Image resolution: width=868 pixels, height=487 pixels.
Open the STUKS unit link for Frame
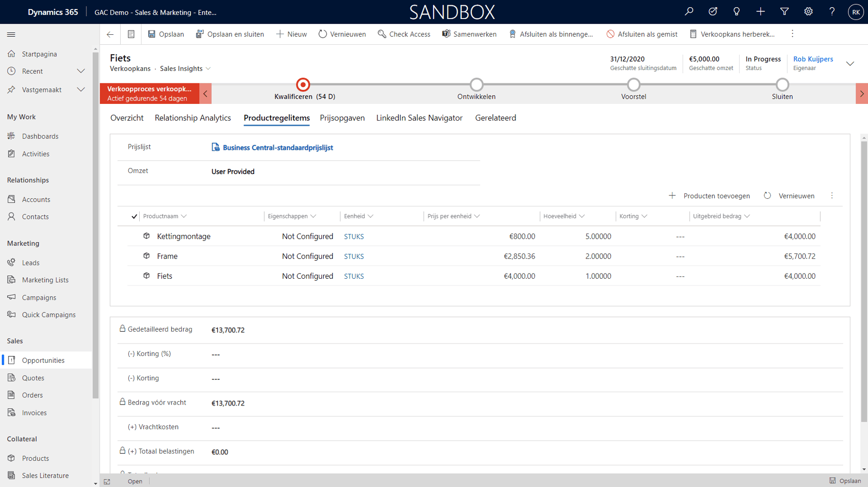tap(354, 256)
